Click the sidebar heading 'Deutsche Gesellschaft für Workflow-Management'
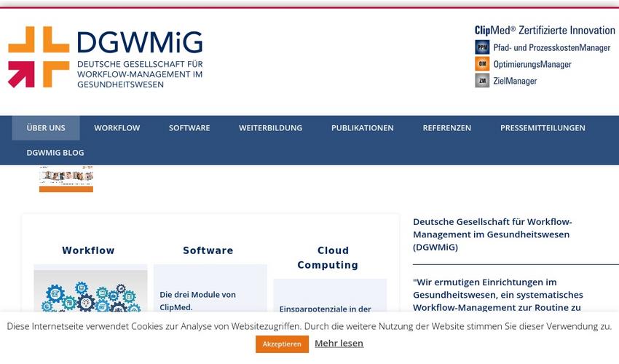The image size is (619, 364). [x=492, y=234]
